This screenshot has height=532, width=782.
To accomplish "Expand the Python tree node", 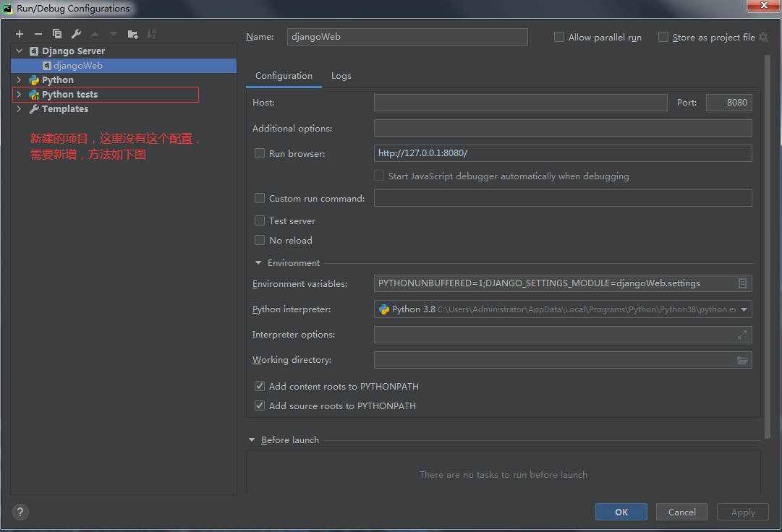I will coord(20,80).
